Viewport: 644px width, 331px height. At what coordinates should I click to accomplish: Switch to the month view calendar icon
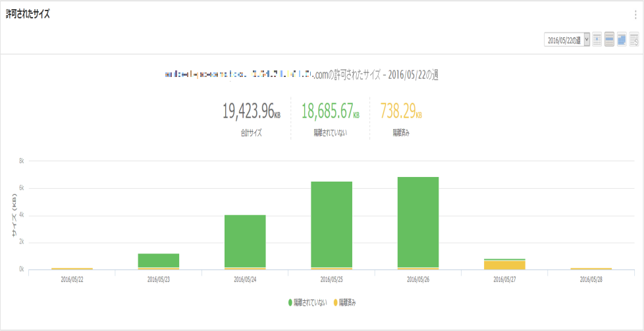coord(622,40)
